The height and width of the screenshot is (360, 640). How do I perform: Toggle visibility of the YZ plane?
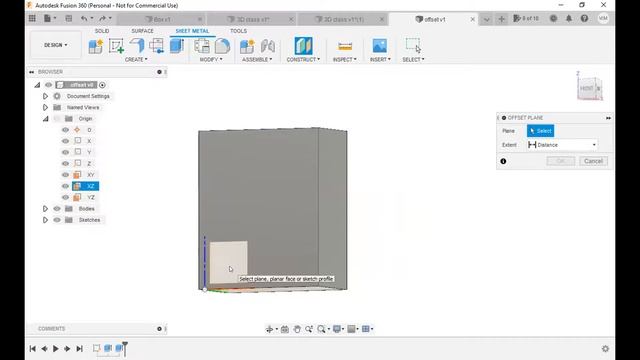coord(65,197)
